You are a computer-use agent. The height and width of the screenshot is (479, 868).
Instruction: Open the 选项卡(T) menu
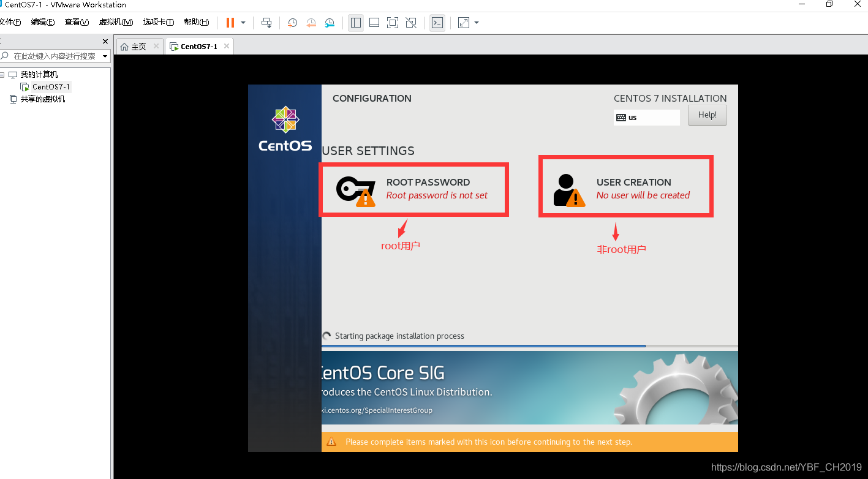(159, 22)
